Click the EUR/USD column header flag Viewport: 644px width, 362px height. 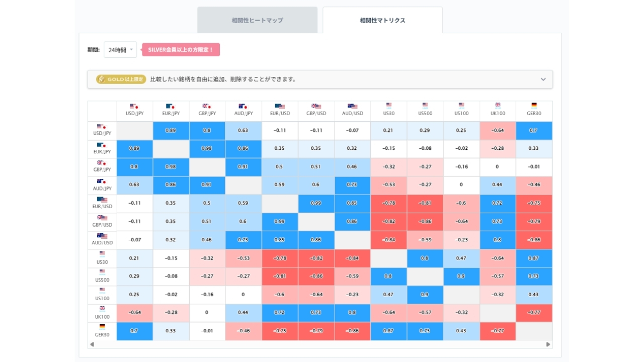pos(280,106)
